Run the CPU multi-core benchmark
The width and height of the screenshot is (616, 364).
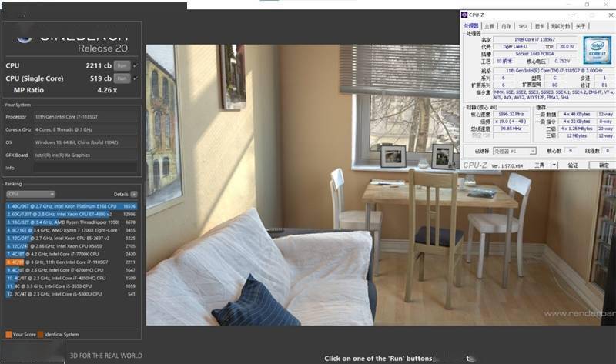[122, 65]
